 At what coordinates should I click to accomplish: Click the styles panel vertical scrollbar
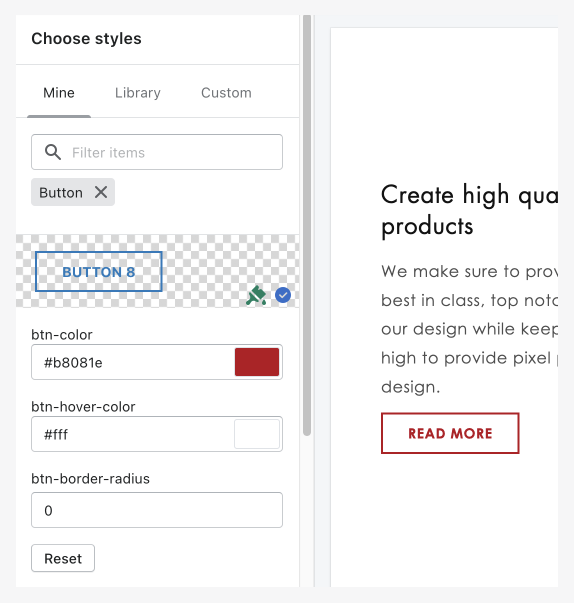click(x=307, y=225)
